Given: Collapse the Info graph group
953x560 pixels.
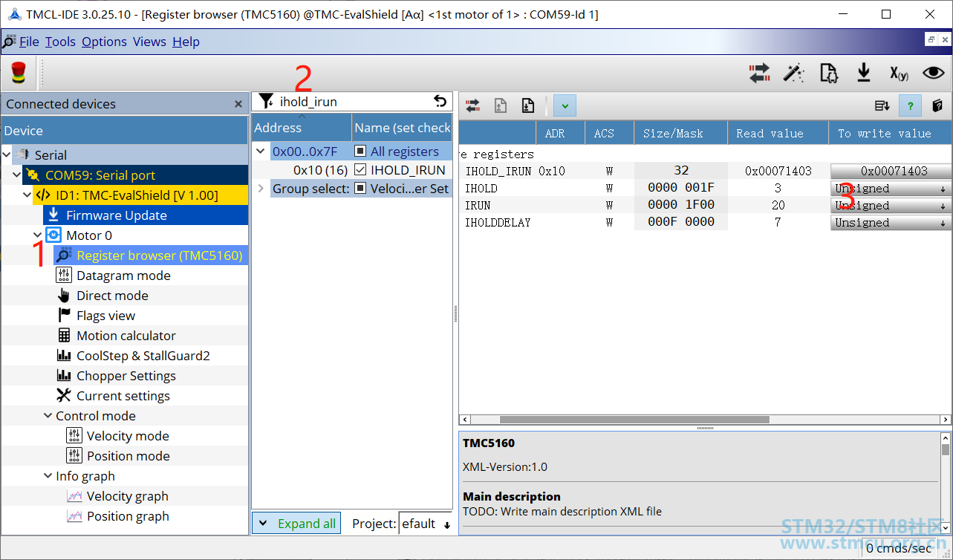Looking at the screenshot, I should pos(48,476).
